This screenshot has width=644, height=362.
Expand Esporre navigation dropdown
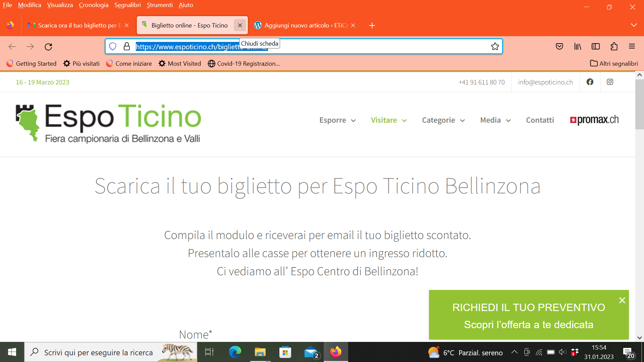point(337,120)
